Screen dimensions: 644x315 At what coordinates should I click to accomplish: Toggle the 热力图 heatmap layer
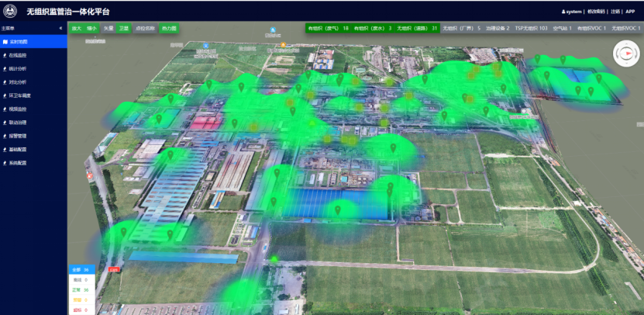click(x=169, y=28)
